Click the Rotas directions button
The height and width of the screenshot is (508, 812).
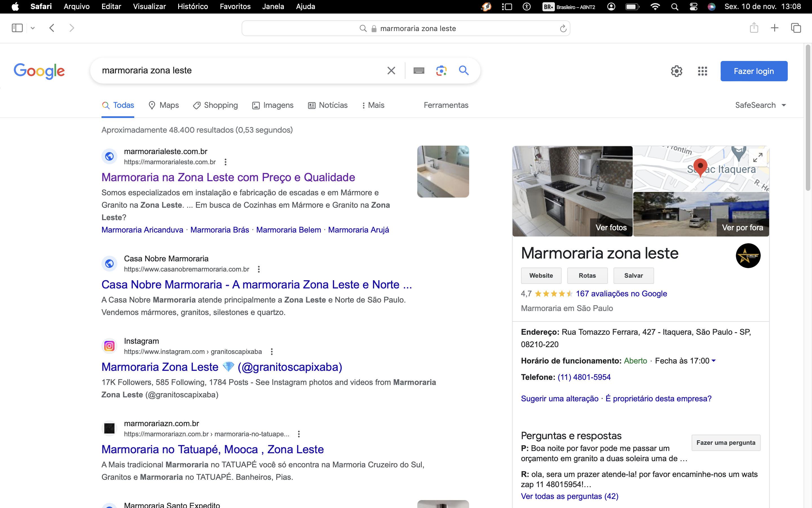[587, 275]
